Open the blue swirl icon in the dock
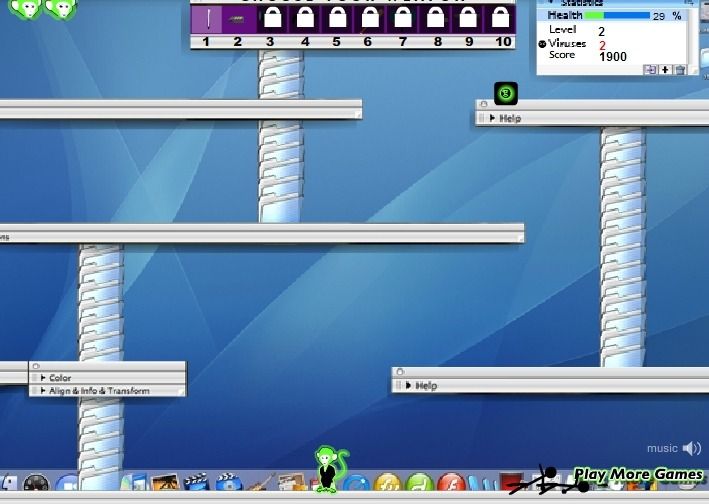Image resolution: width=709 pixels, height=504 pixels. 355,482
